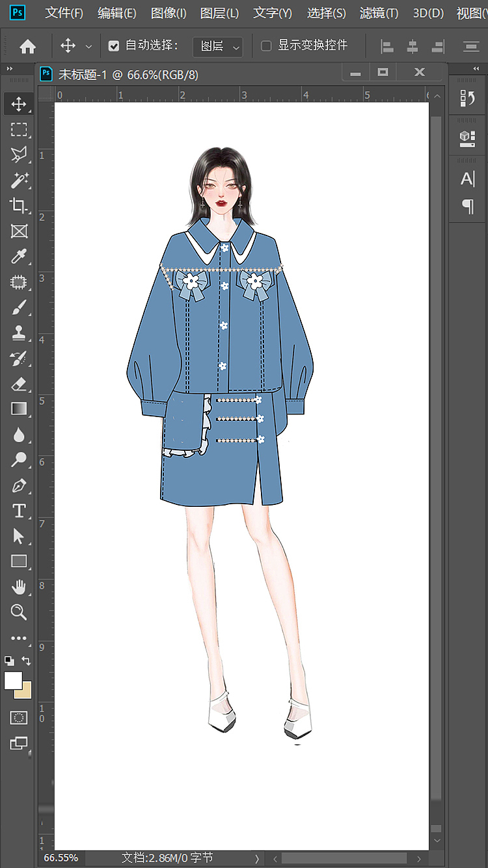Image resolution: width=488 pixels, height=868 pixels.
Task: Click the horizontal scrollbar thumb
Action: pos(344,858)
